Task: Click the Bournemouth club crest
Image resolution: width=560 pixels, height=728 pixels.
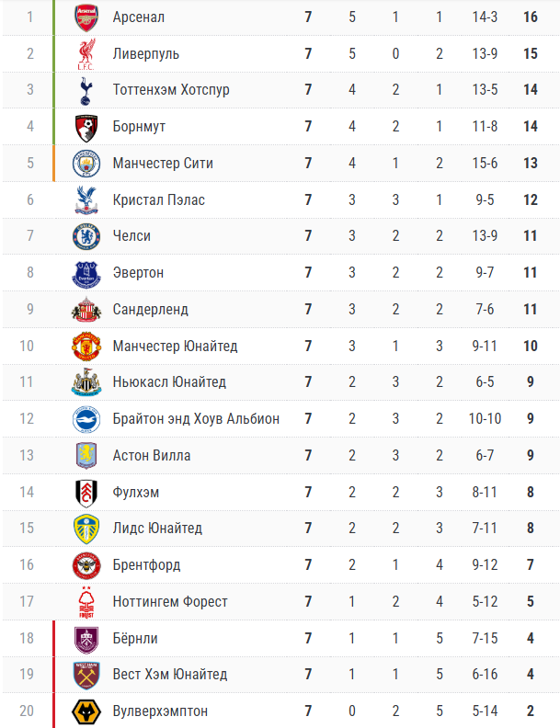Action: tap(86, 127)
